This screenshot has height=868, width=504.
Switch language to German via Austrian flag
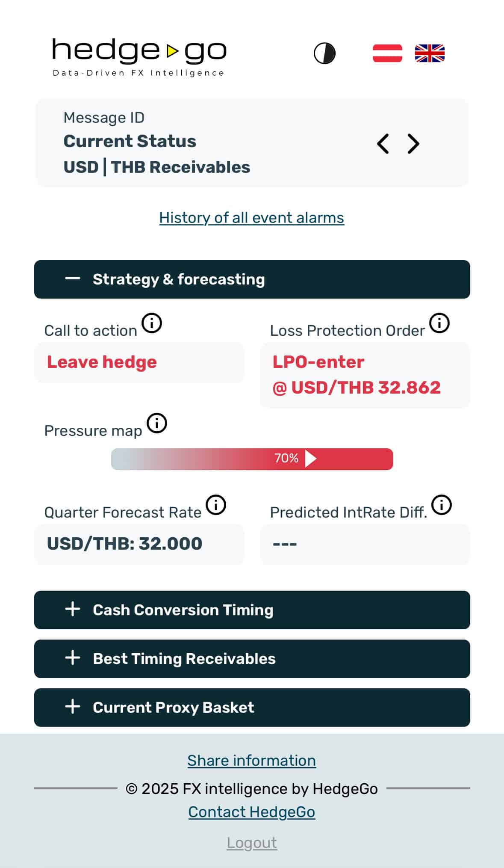click(387, 53)
